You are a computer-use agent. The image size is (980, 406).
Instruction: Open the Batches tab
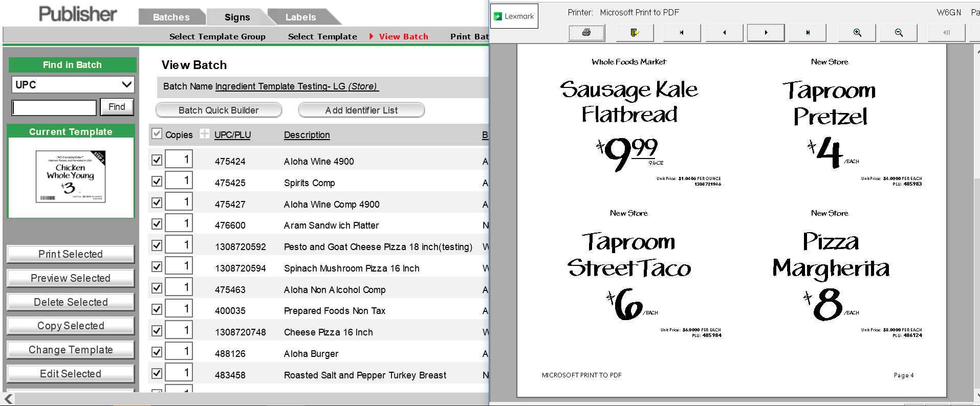[x=171, y=17]
